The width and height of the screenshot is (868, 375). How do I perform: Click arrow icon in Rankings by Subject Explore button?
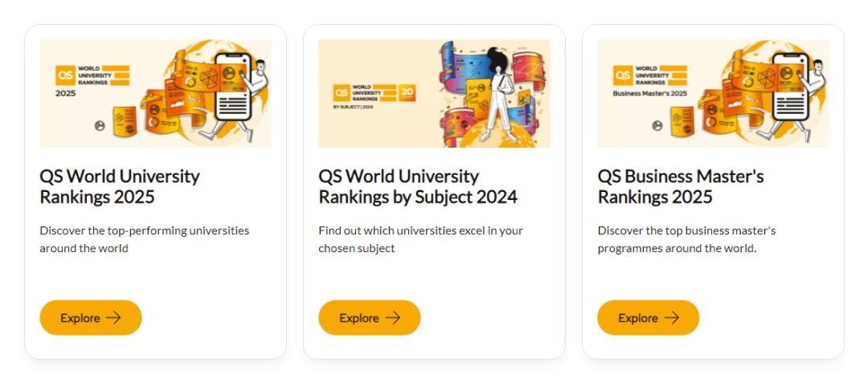click(x=392, y=318)
